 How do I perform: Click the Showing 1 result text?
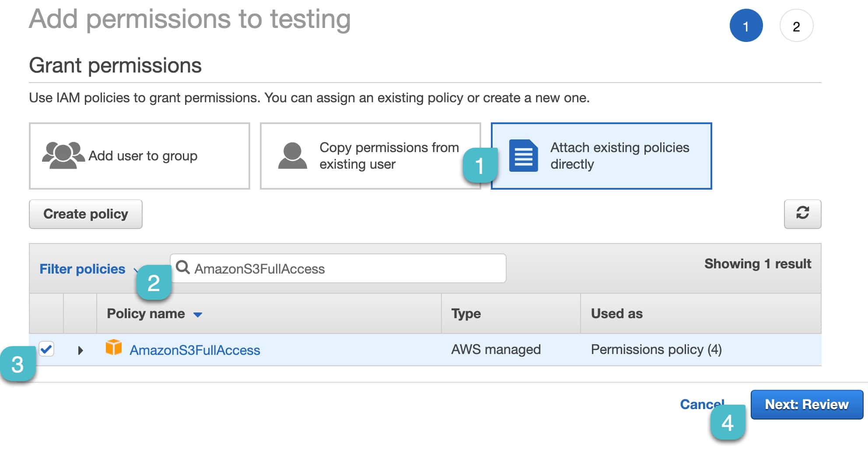click(758, 264)
